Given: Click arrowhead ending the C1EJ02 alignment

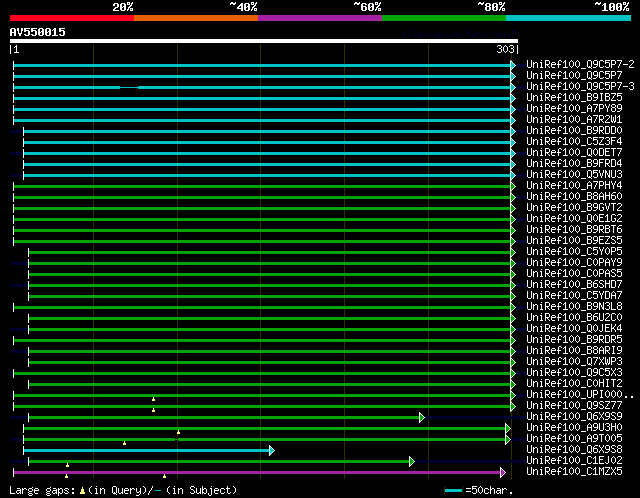Looking at the screenshot, I should [412, 462].
